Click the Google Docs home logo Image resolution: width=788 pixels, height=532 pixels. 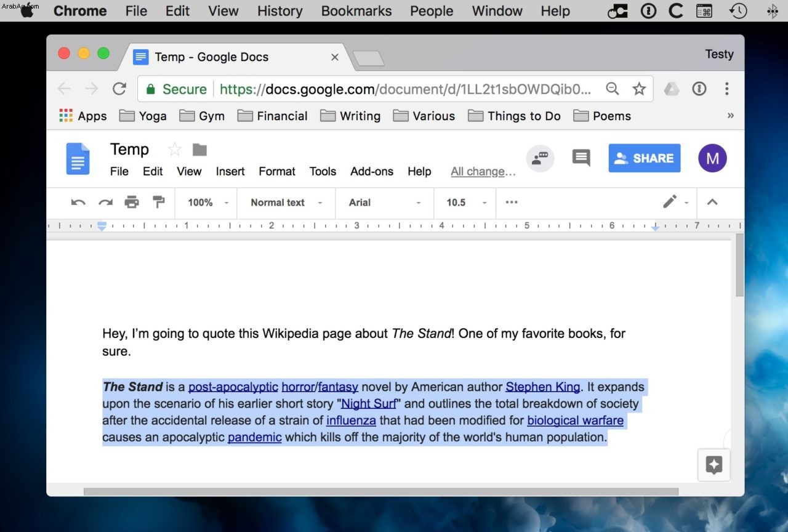[x=78, y=159]
